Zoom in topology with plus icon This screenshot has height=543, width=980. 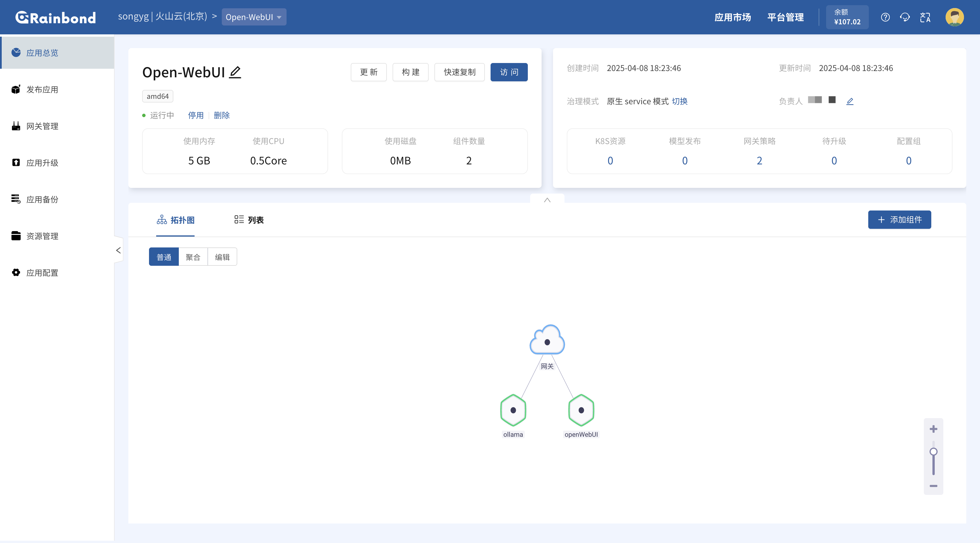(934, 429)
